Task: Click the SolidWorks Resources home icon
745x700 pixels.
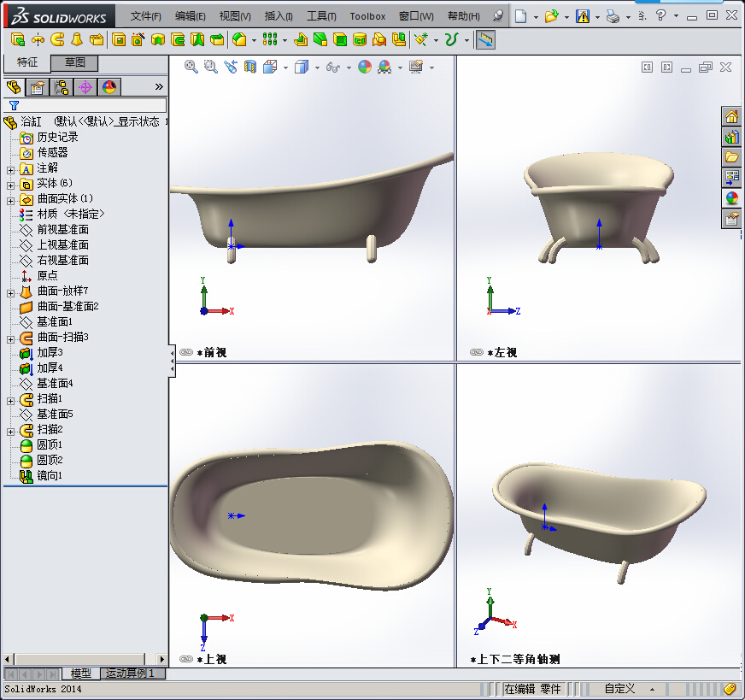Action: 731,116
